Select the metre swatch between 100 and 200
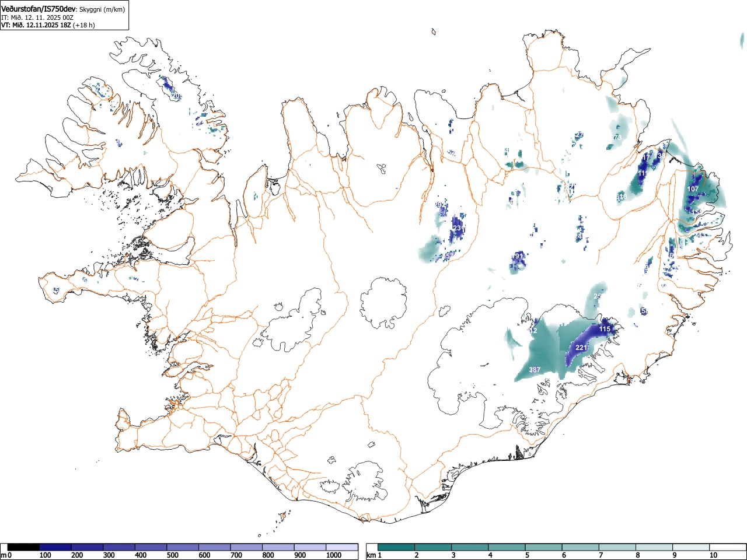Image resolution: width=747 pixels, height=560 pixels. click(x=56, y=547)
